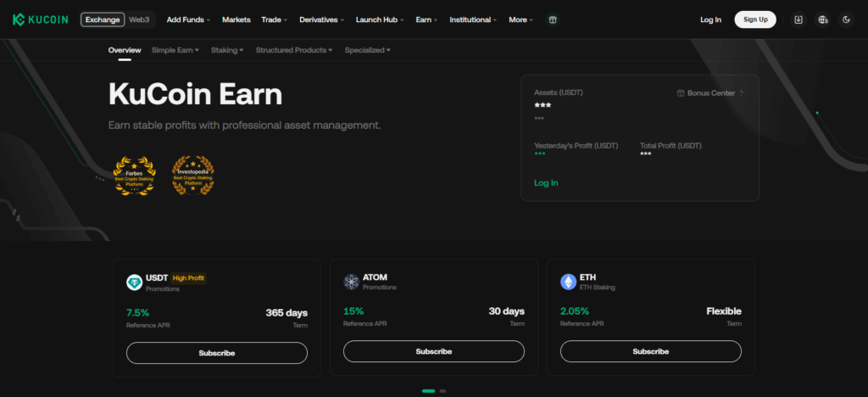This screenshot has width=868, height=397.
Task: Click the ETH coin icon
Action: point(568,282)
